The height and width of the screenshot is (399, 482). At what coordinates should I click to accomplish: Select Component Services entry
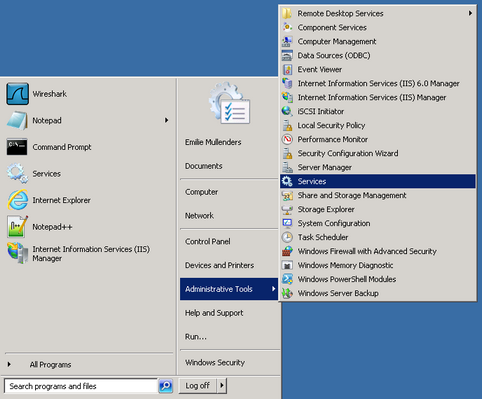tap(378, 27)
